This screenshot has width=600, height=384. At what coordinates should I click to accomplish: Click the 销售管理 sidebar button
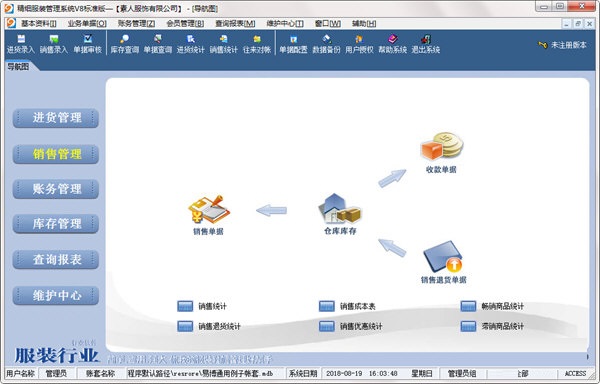click(56, 154)
